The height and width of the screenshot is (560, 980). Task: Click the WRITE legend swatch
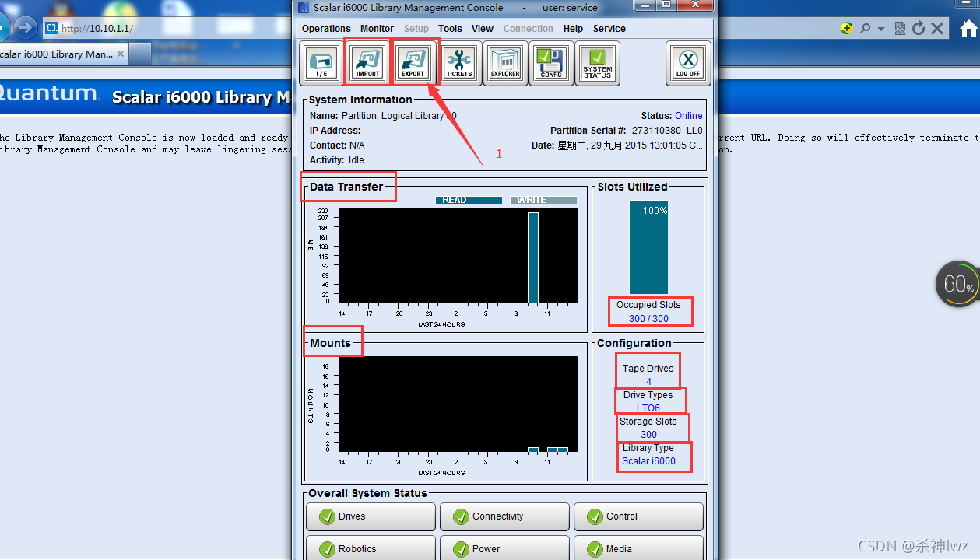point(543,200)
